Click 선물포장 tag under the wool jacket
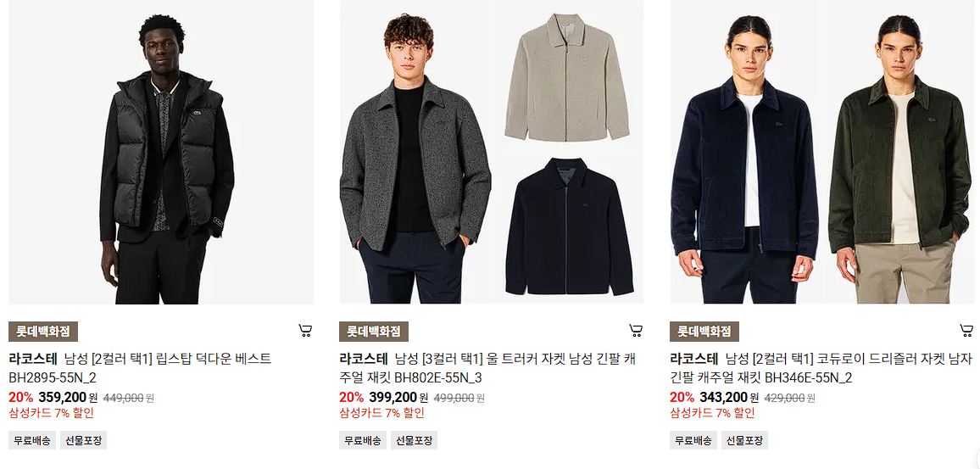Image resolution: width=980 pixels, height=469 pixels. click(x=415, y=440)
